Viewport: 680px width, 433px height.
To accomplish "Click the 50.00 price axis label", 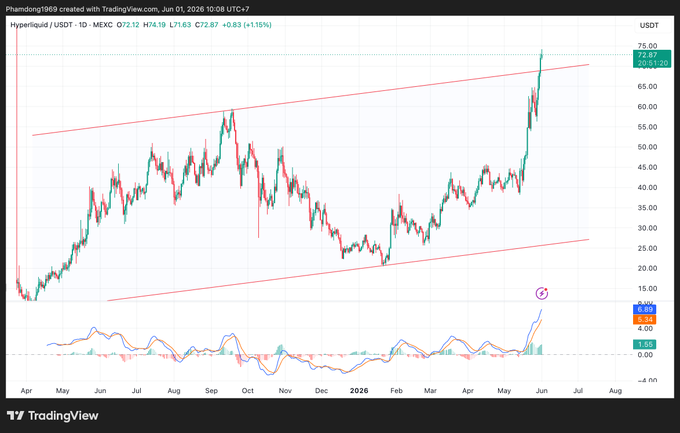I will tap(647, 147).
